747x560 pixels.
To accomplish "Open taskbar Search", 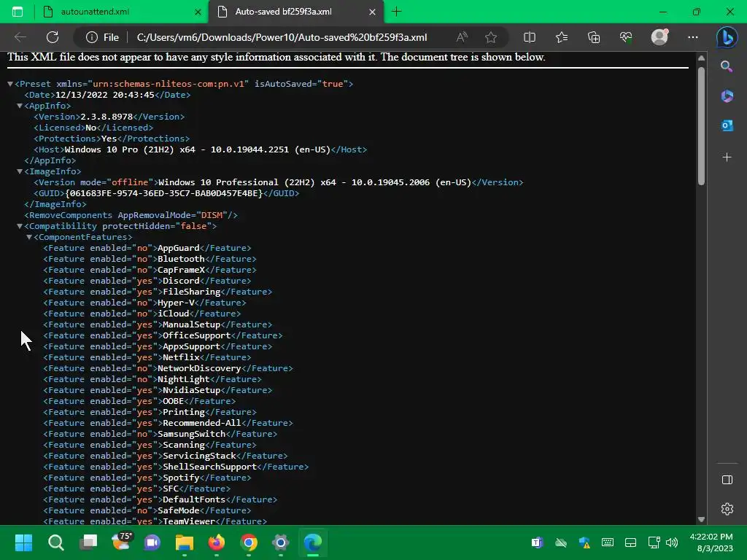I will [55, 542].
